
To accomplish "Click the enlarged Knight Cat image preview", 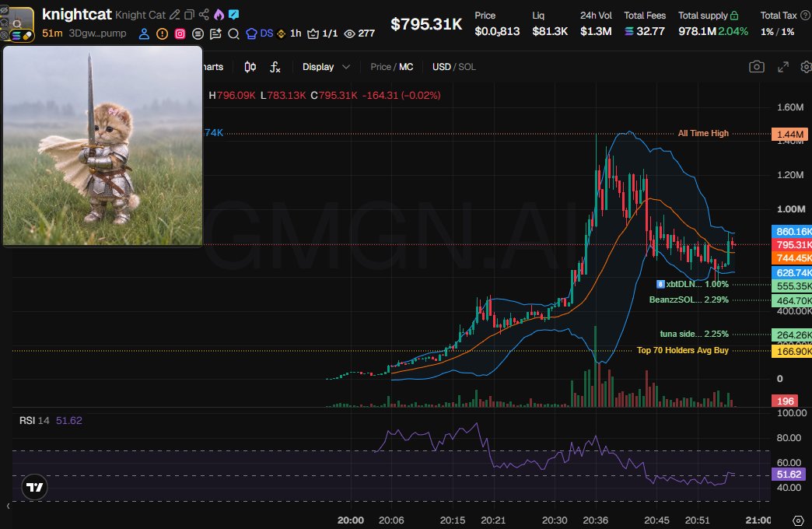I will 103,145.
